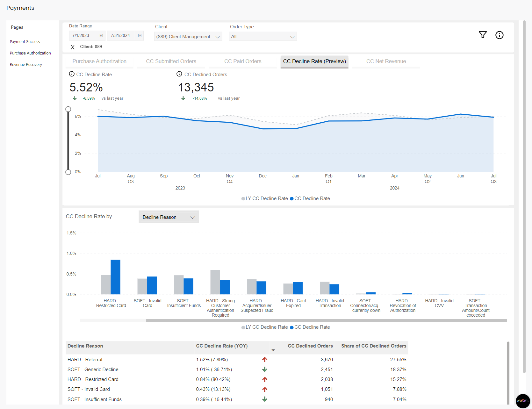Viewport: 532px width, 409px height.
Task: Open the Decline Reason dropdown
Action: pyautogui.click(x=169, y=217)
